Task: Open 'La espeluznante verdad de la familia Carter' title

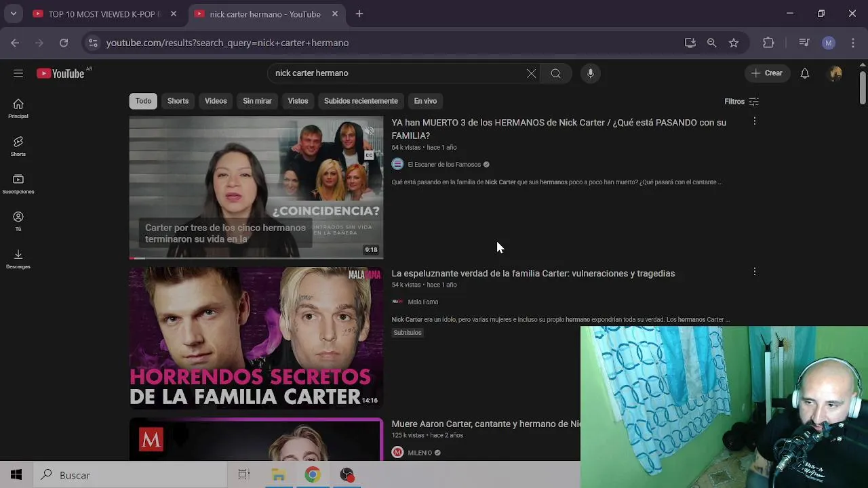Action: pos(533,273)
